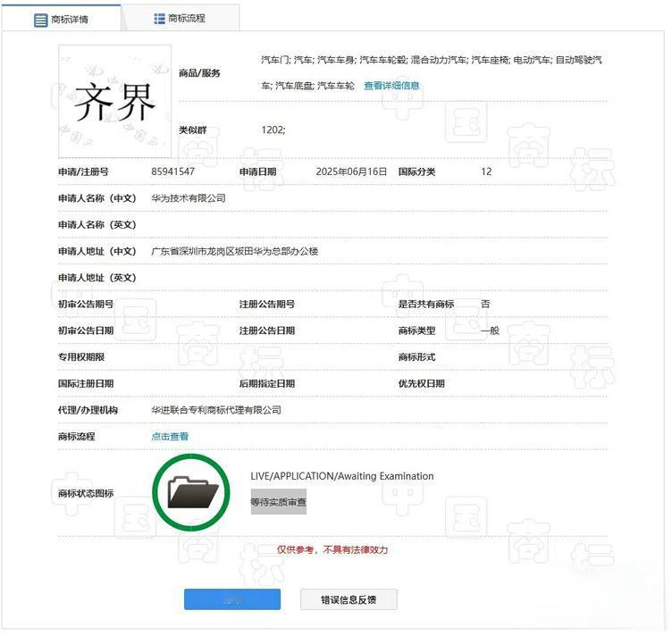The image size is (672, 636).
Task: Click the 商标流程 tab list icon
Action: pos(159,19)
